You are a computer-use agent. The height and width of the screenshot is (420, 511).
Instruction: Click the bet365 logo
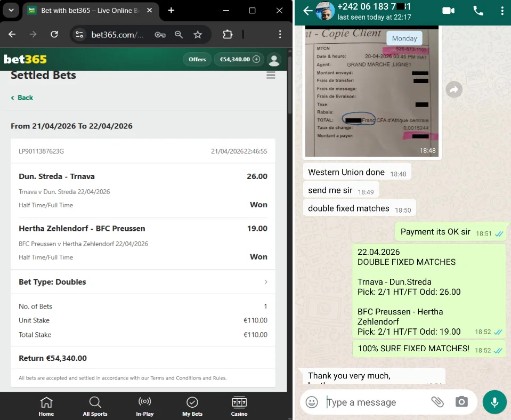(x=25, y=59)
